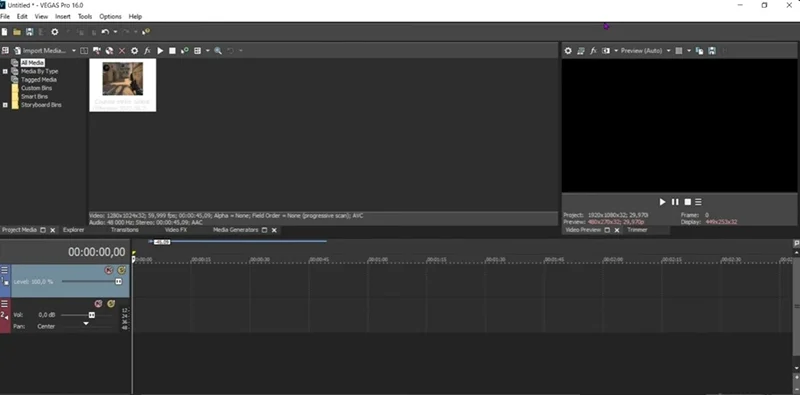Switch to the Trimmer tab
Viewport: 800px width, 395px height.
pos(637,230)
